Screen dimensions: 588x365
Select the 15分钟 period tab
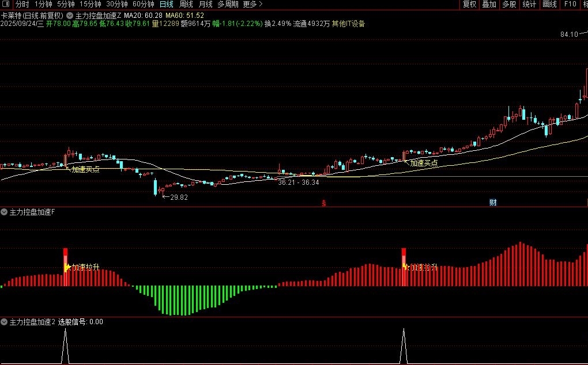[91, 4]
